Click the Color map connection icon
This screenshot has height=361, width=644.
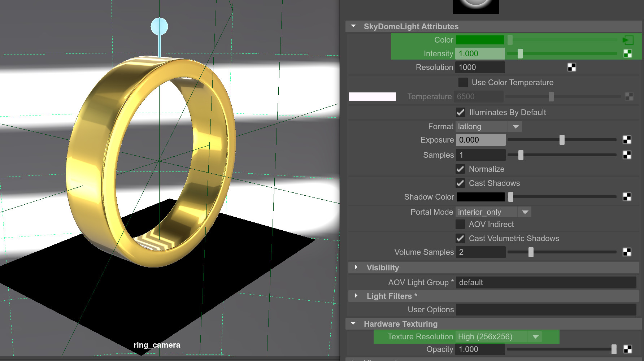(x=628, y=40)
